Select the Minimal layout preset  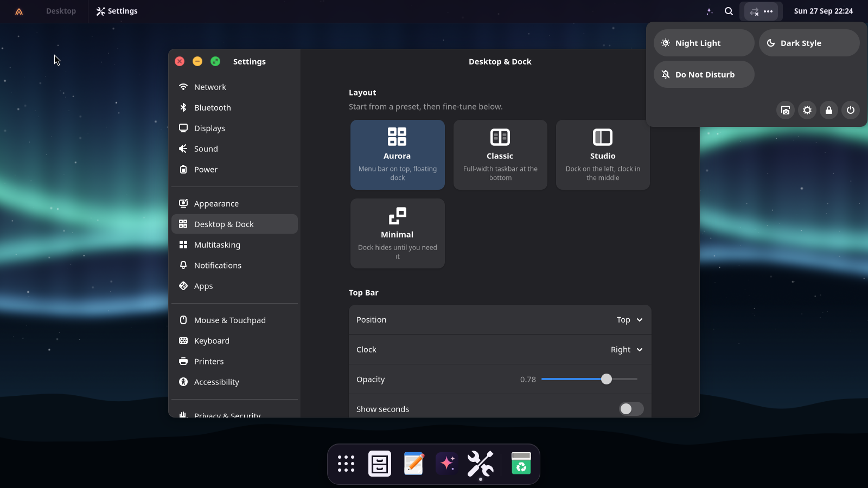pyautogui.click(x=398, y=233)
